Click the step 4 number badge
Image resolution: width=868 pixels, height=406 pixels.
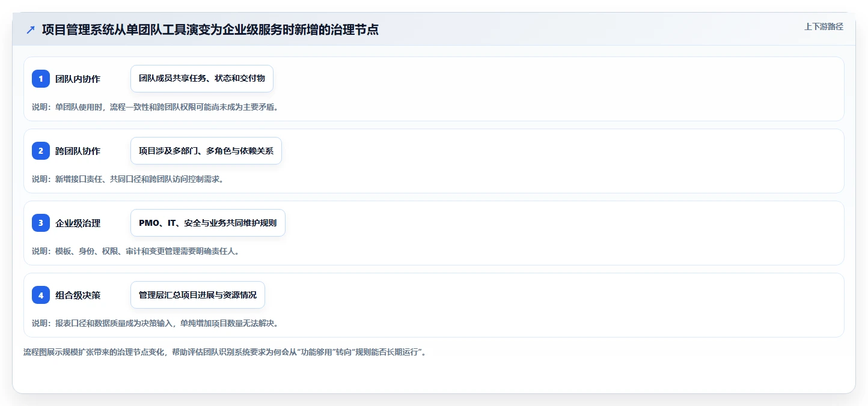(41, 295)
